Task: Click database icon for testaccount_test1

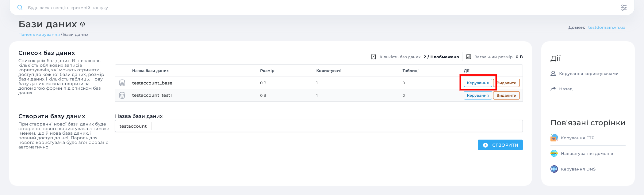Action: 122,96
